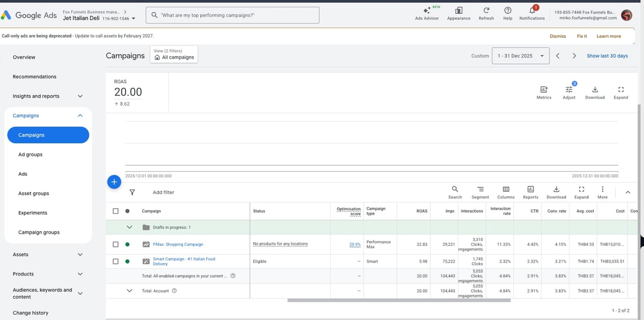Check the PMax: Shopping Campaign row checkbox
Viewport: 644px width, 320px height.
[x=115, y=244]
